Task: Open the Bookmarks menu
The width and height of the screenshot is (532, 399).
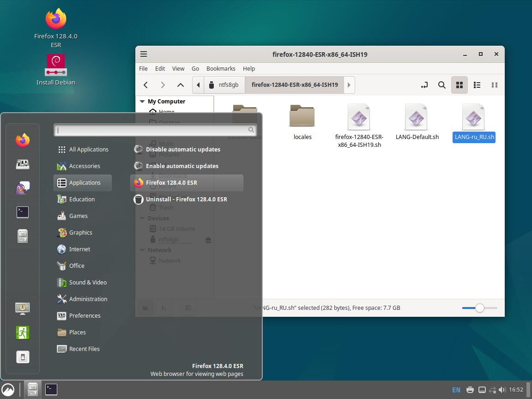Action: point(221,68)
